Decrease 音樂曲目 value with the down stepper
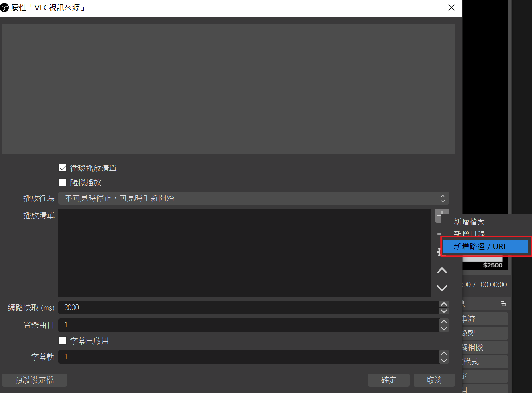Viewport: 532px width, 393px height. (444, 328)
